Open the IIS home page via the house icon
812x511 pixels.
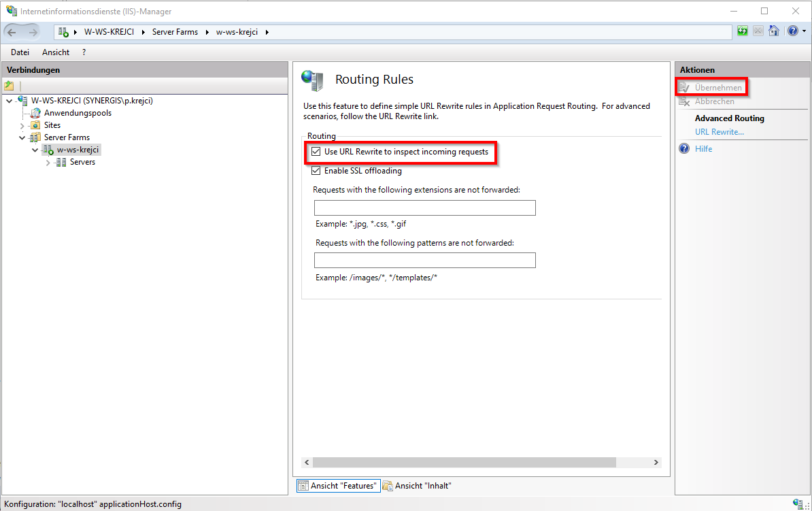[774, 31]
